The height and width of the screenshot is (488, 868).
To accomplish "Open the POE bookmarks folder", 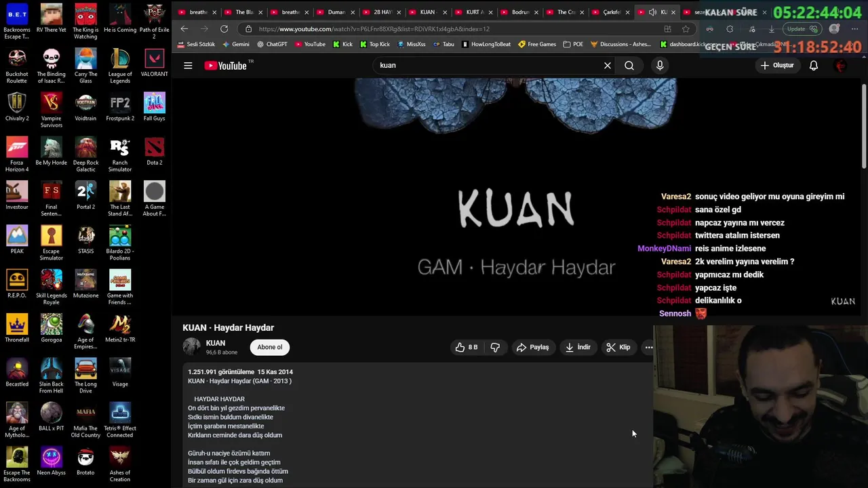I will click(573, 44).
